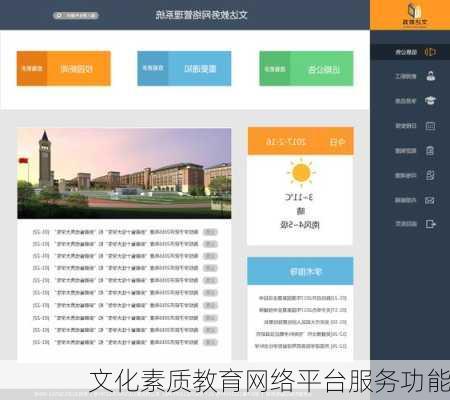Click the 南风4~5级 wind text
The image size is (450, 400).
(x=300, y=225)
